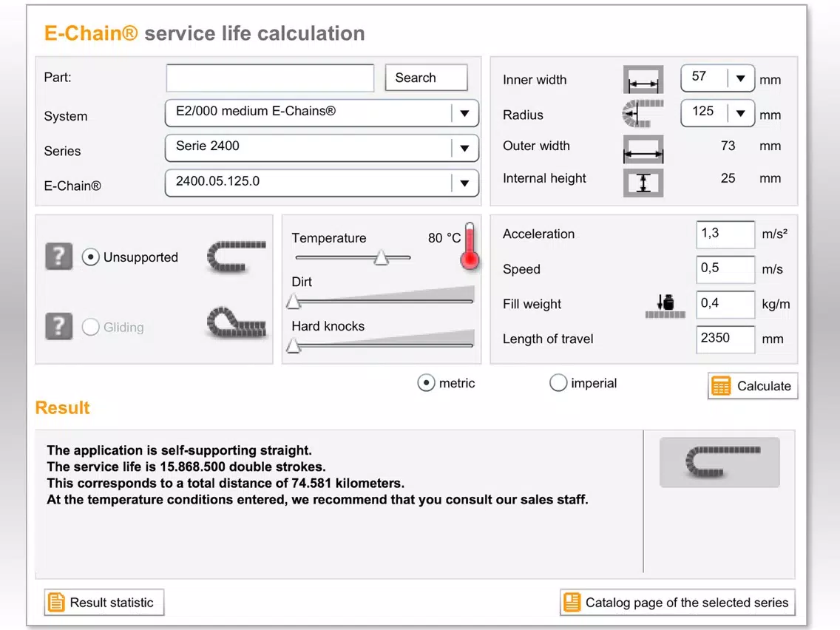Click the Search button
Screen dimensions: 840x630
pos(426,78)
